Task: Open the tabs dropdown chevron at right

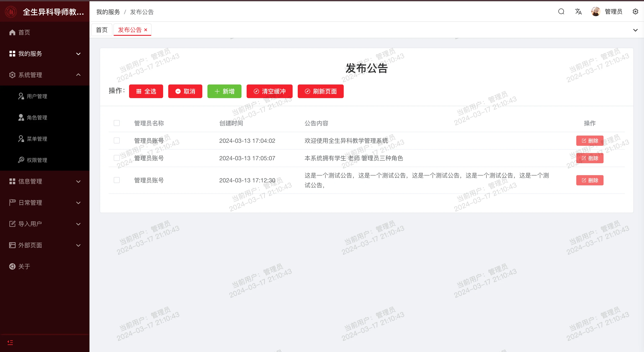Action: coord(635,30)
